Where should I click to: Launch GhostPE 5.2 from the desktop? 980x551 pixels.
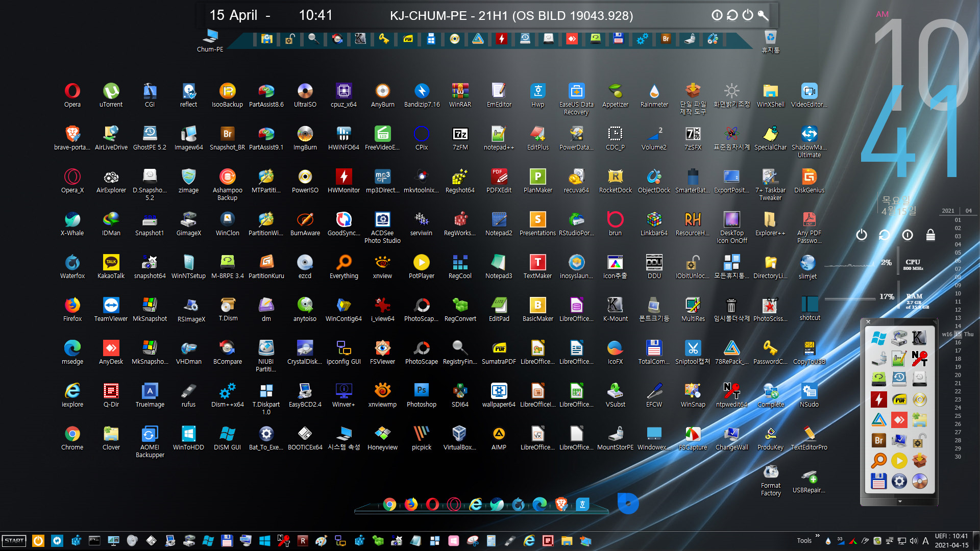pos(150,138)
